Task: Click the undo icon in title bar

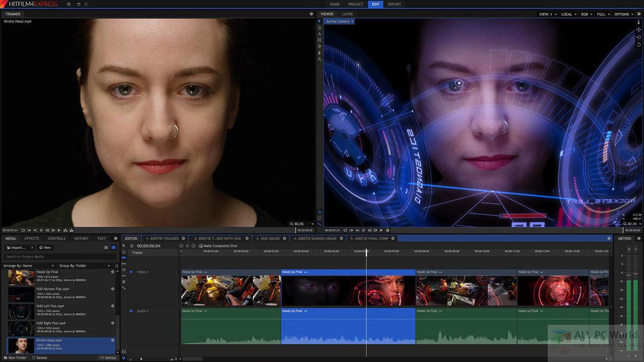Action: 79,4
